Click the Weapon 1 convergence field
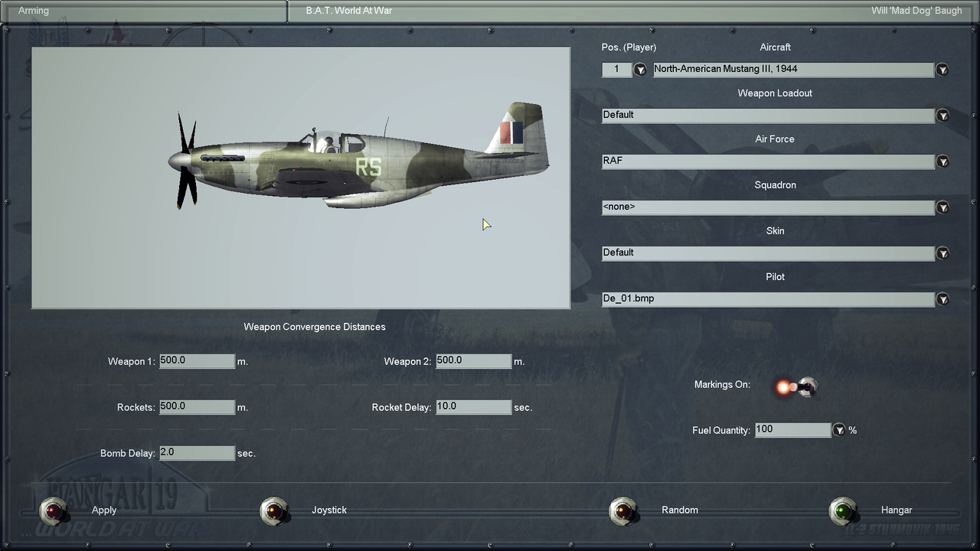This screenshot has height=551, width=980. click(196, 360)
